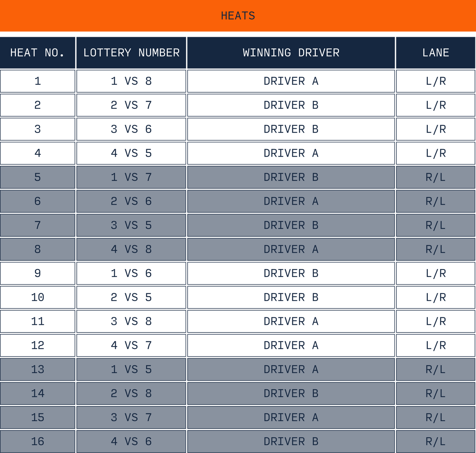Select the LOTTERY NUMBER column header
The height and width of the screenshot is (453, 476).
click(131, 53)
